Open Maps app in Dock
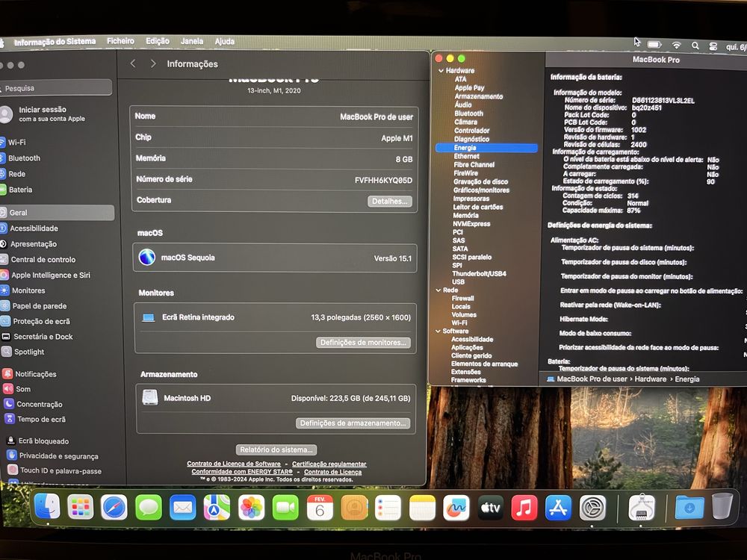The height and width of the screenshot is (560, 747). click(x=217, y=508)
